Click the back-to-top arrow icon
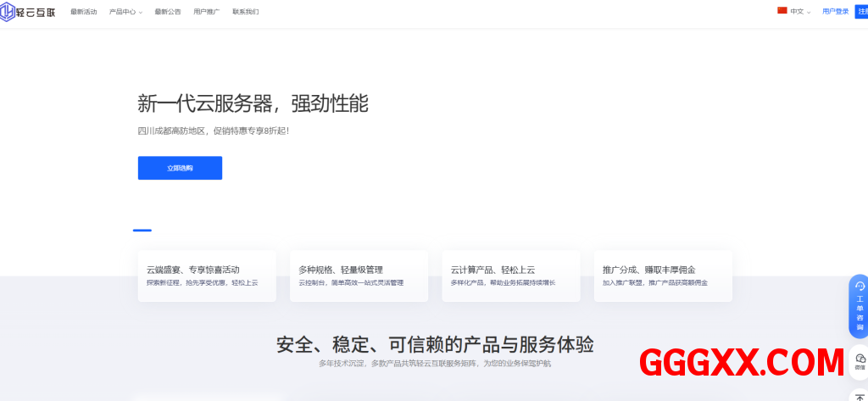The image size is (868, 401). (860, 396)
